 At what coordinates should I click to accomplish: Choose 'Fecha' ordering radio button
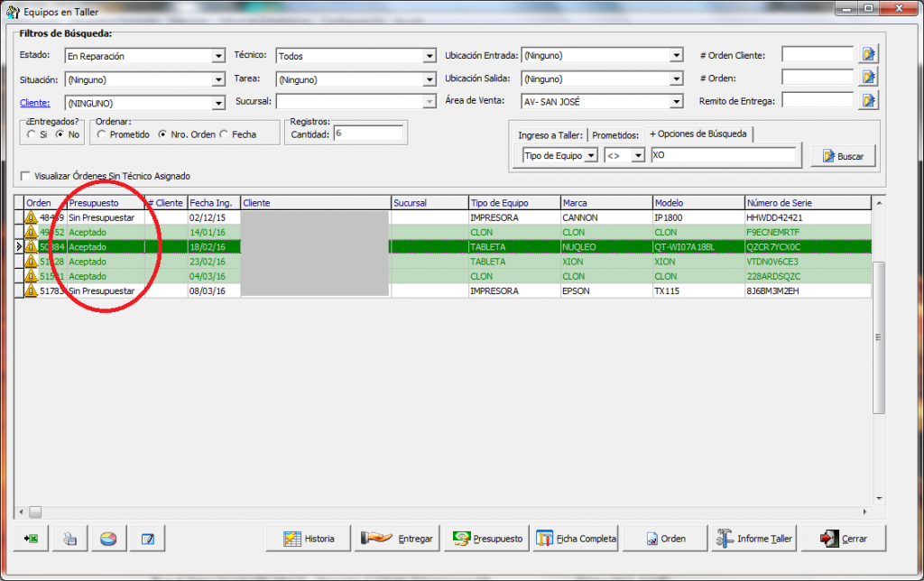click(224, 134)
